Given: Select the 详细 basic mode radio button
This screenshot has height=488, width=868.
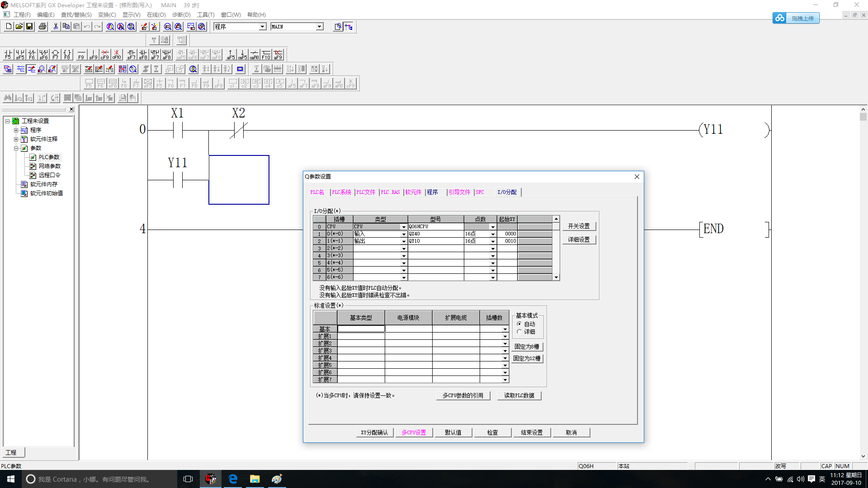Looking at the screenshot, I should (519, 332).
